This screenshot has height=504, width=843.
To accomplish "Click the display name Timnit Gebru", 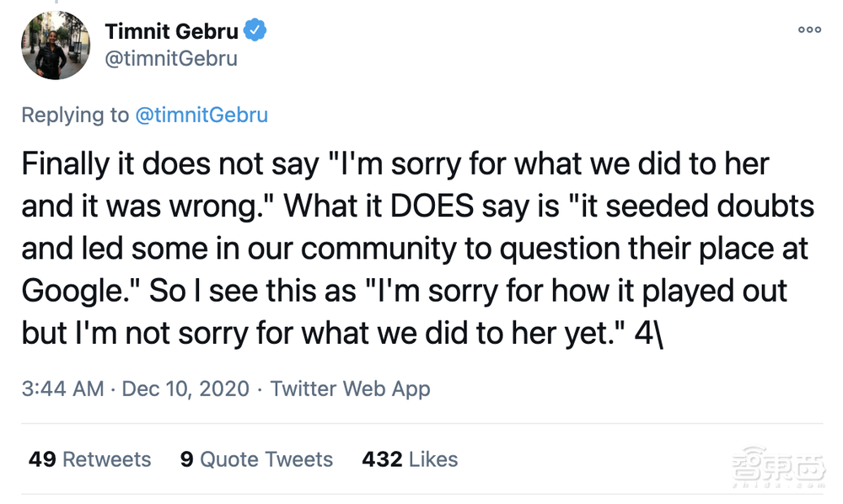I will (171, 31).
